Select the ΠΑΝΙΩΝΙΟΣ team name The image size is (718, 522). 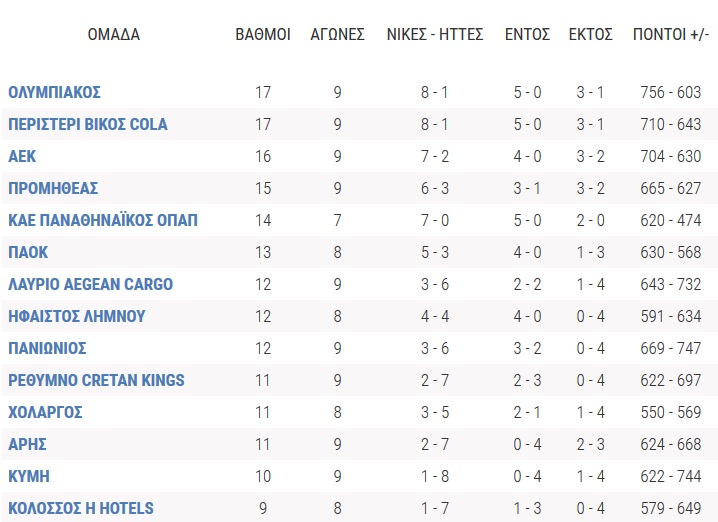pyautogui.click(x=47, y=348)
